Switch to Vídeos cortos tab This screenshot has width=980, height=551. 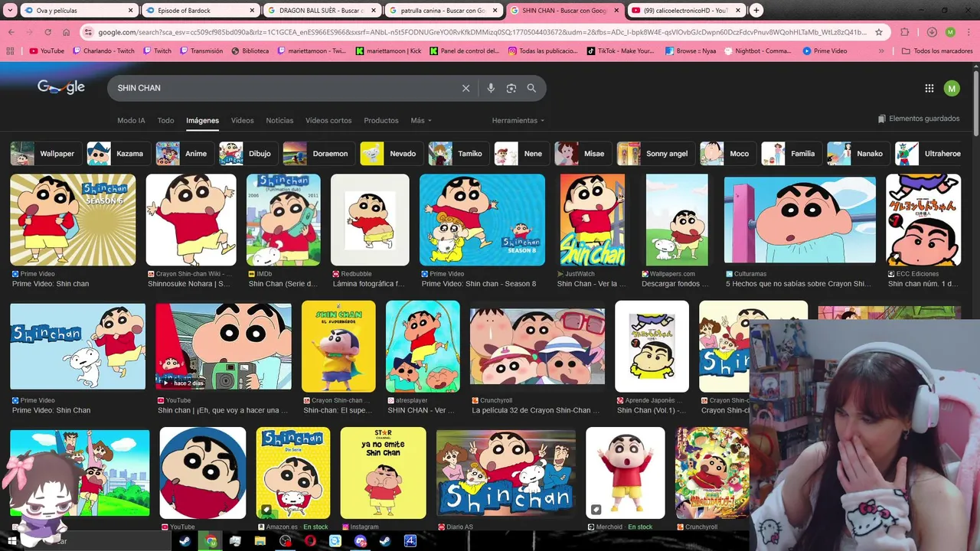(x=328, y=120)
